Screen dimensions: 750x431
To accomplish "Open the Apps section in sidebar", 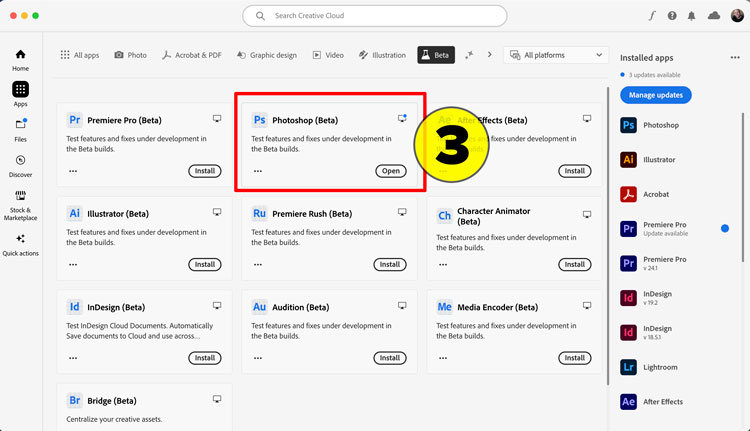I will coord(20,94).
